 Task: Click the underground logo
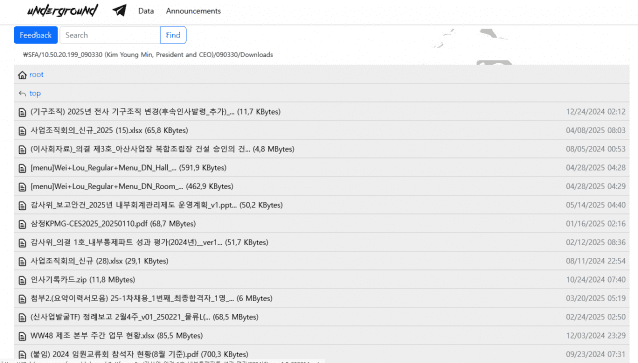(x=62, y=11)
